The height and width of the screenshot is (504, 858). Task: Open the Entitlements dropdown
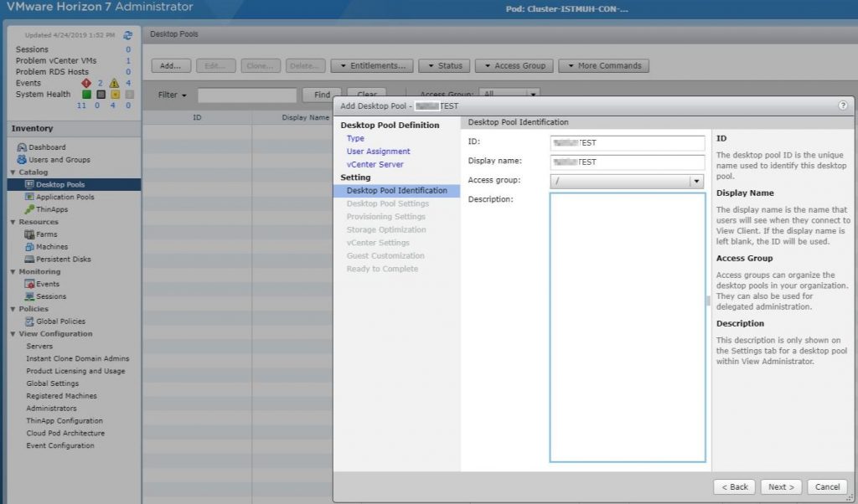372,65
